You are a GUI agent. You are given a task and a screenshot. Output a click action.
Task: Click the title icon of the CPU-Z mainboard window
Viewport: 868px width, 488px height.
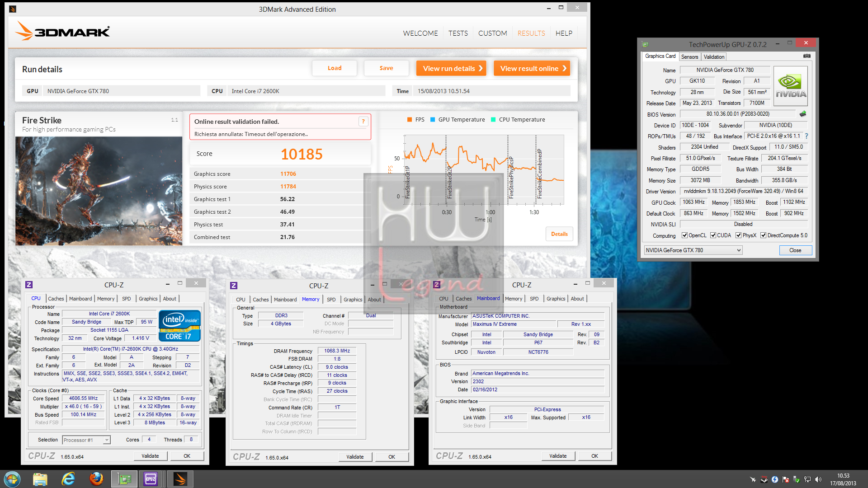coord(437,285)
